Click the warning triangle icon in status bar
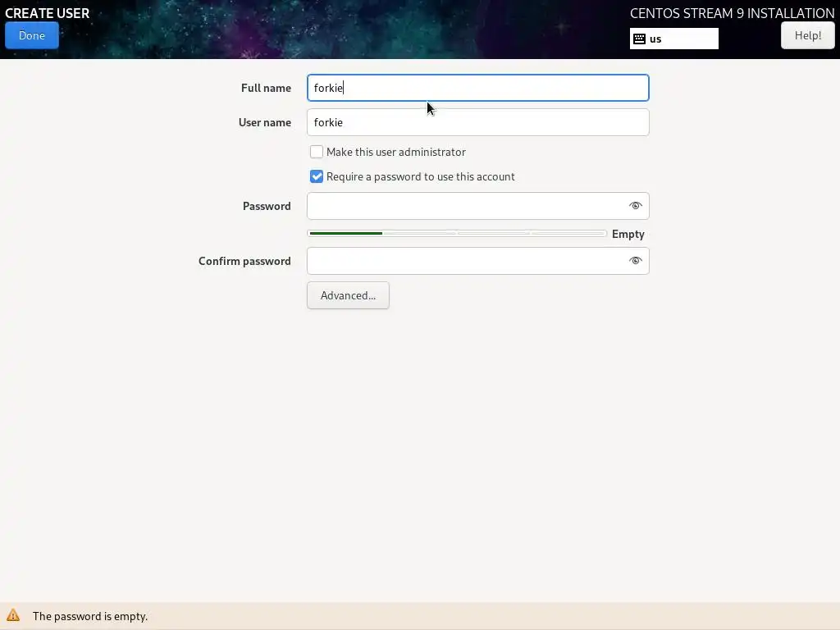Screen dimensions: 840x630 (x=13, y=615)
